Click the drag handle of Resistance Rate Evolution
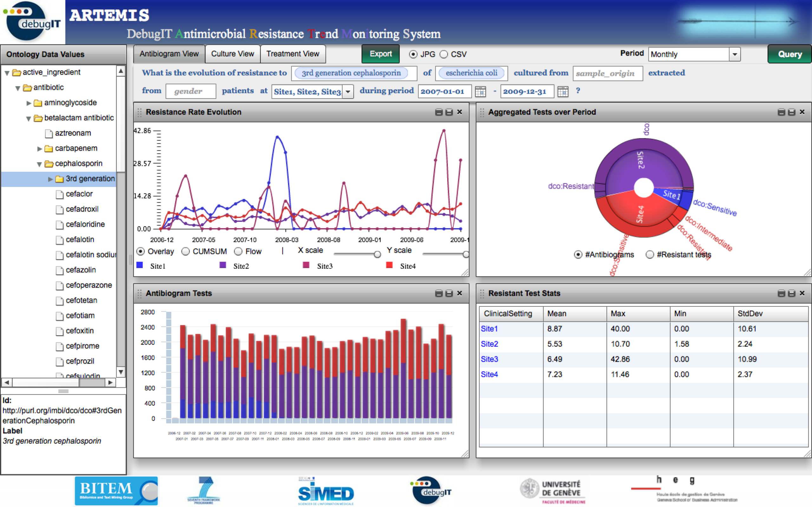This screenshot has height=507, width=812. (139, 112)
